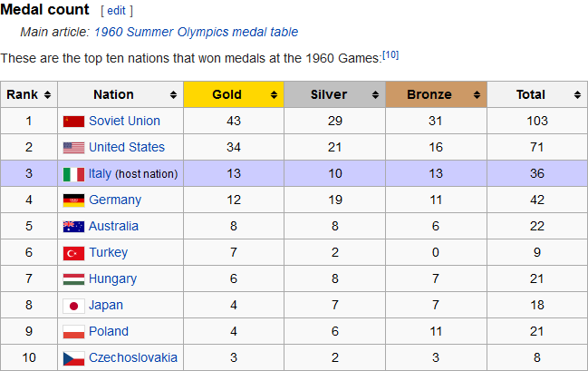Open the Poland nation link

[109, 331]
